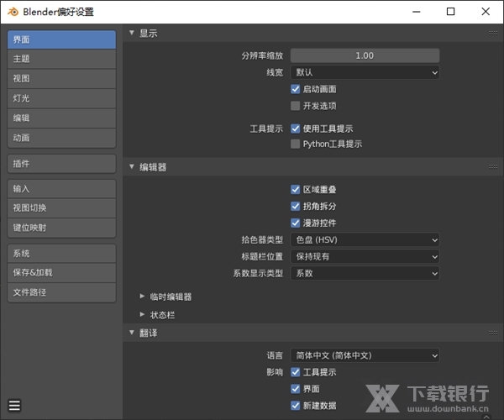The image size is (504, 420).
Task: Toggle 使用工具提示 checkbox
Action: pos(296,129)
